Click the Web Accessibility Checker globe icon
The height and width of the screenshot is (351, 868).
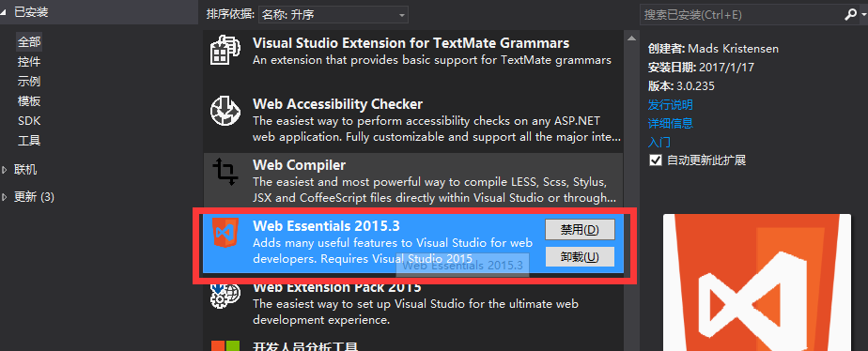pyautogui.click(x=225, y=111)
